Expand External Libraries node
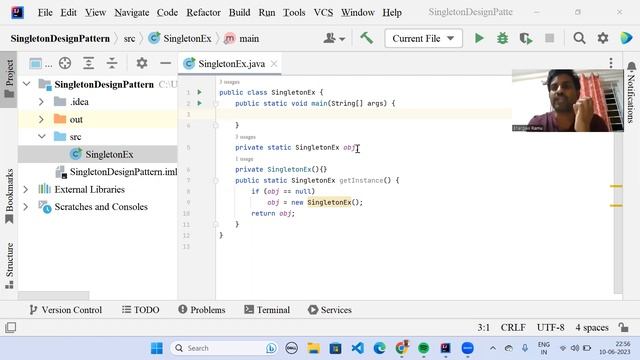Image resolution: width=640 pixels, height=360 pixels. pyautogui.click(x=26, y=189)
